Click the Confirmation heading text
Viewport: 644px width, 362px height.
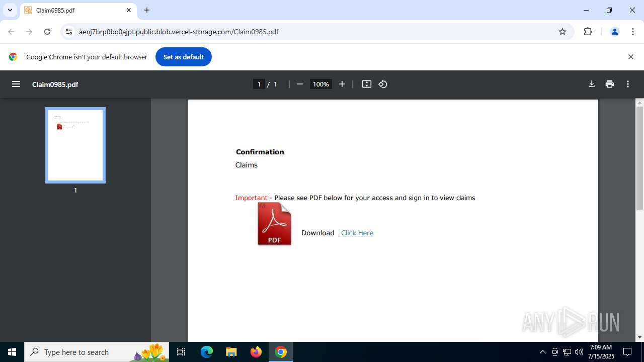click(260, 152)
